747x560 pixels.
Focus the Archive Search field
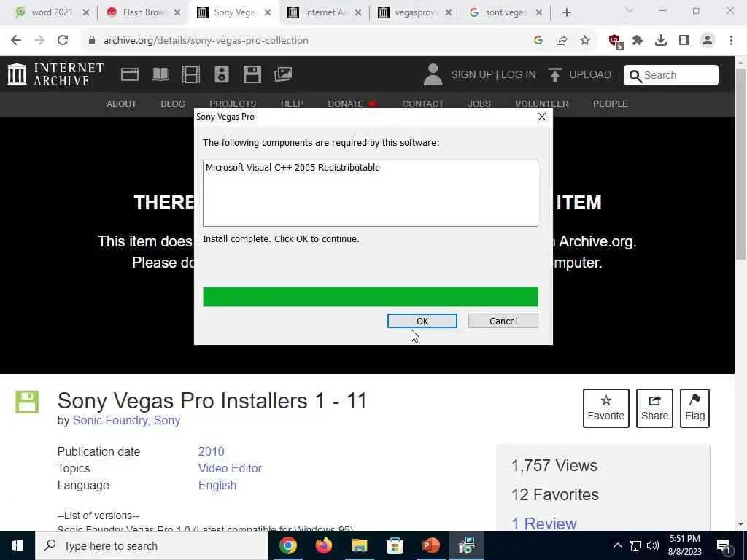671,75
